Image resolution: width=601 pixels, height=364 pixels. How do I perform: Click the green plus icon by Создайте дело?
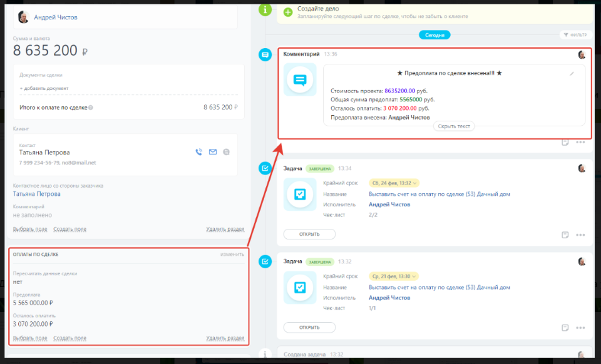[x=288, y=12]
